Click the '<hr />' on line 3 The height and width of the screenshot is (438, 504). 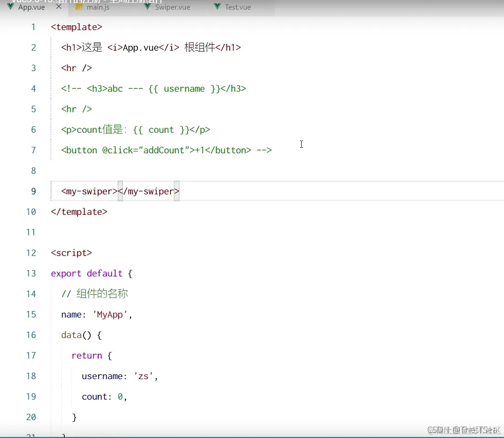point(77,68)
